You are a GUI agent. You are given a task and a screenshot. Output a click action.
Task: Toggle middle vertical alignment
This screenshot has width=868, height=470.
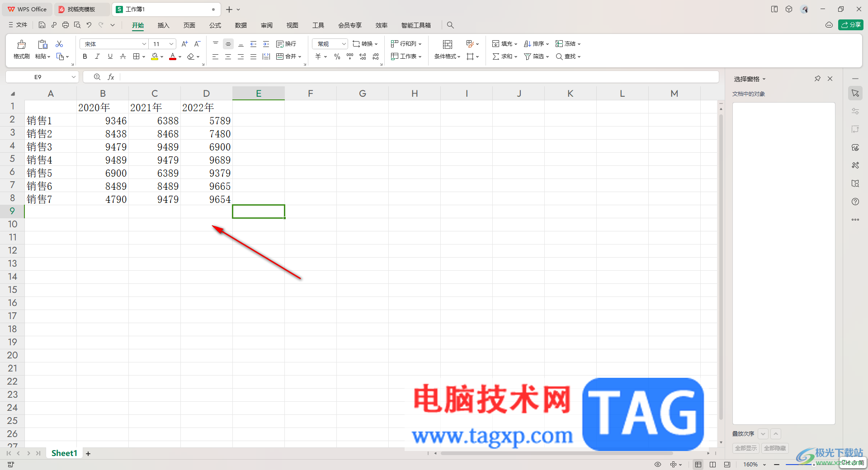click(x=228, y=44)
